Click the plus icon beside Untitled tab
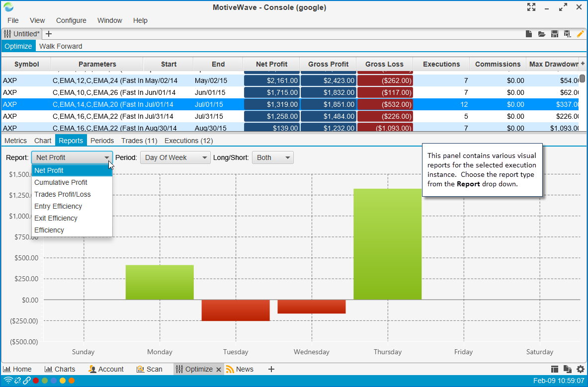The height and width of the screenshot is (387, 588). (x=49, y=34)
